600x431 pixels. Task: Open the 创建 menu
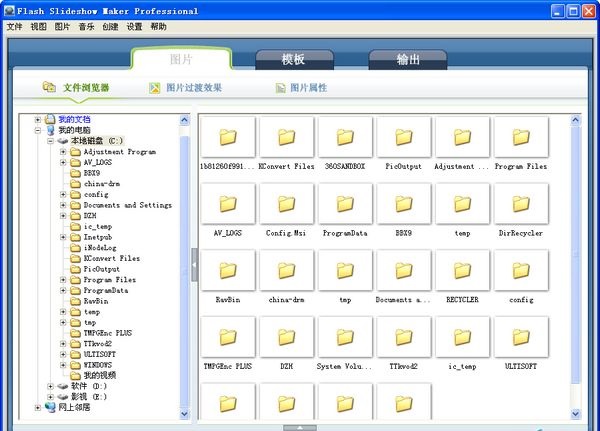109,27
